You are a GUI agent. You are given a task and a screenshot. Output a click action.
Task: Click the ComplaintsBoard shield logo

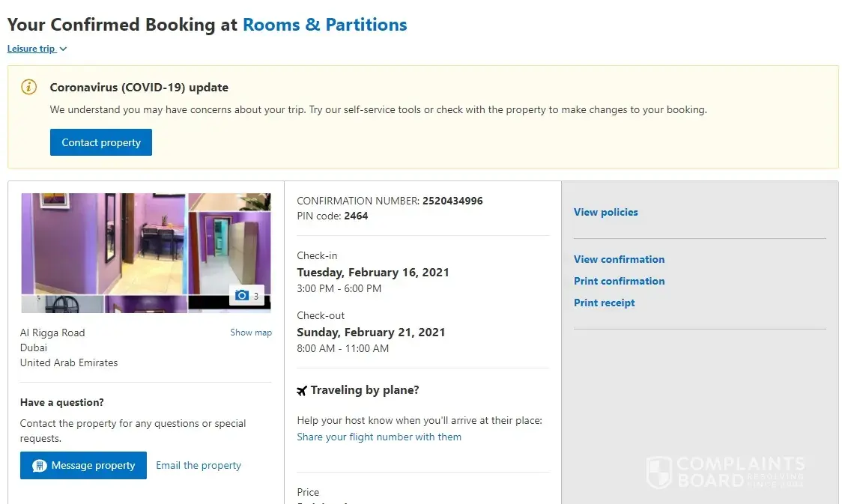point(659,472)
